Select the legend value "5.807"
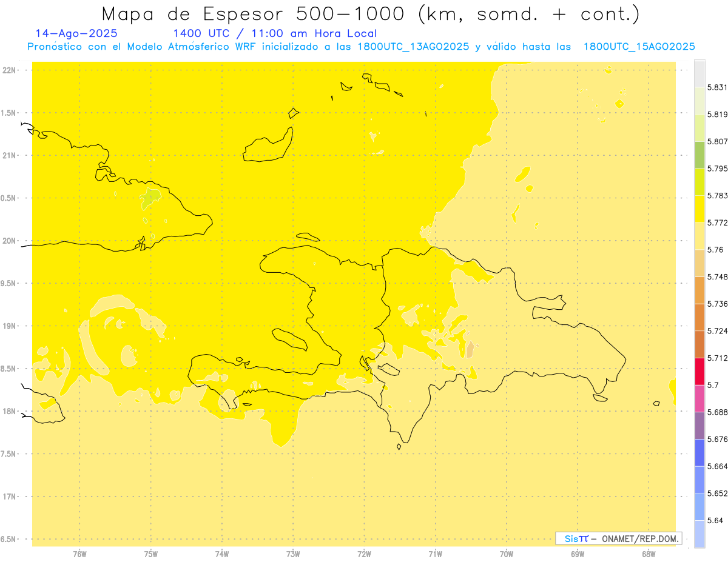The height and width of the screenshot is (562, 728). click(717, 141)
